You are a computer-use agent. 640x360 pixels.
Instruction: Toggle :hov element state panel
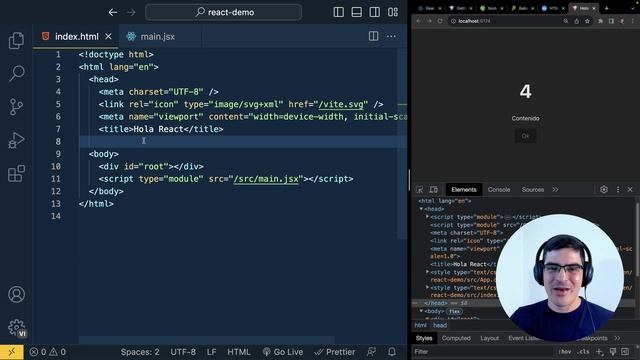(x=565, y=351)
